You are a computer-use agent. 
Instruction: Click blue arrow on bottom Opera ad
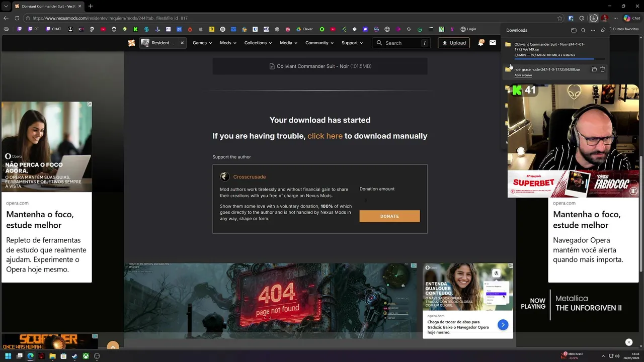click(503, 325)
